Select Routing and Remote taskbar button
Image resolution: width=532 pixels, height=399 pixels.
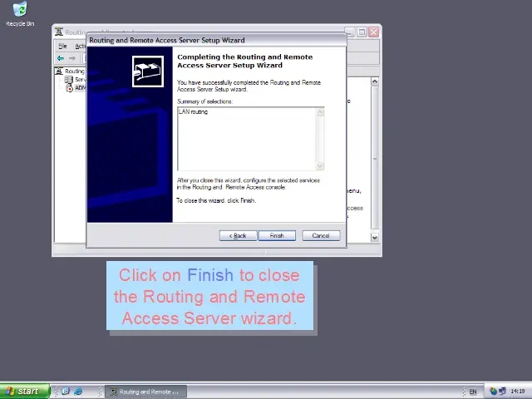point(145,392)
